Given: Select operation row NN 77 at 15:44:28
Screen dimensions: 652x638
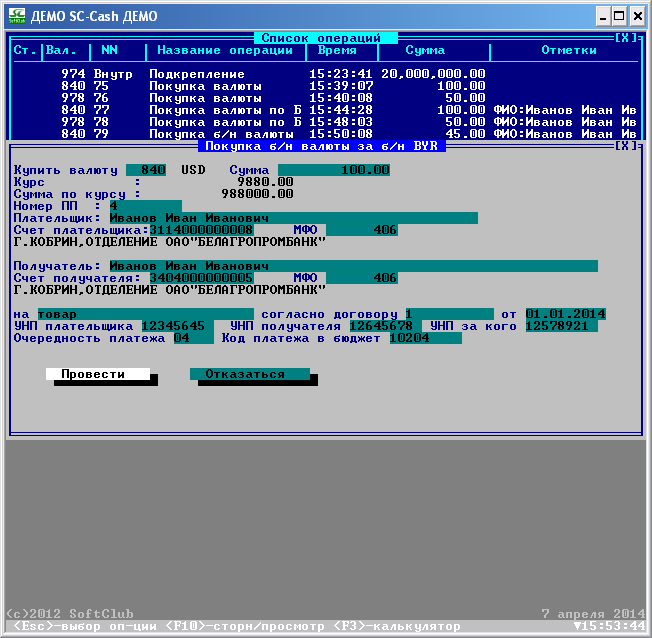Looking at the screenshot, I should point(326,110).
